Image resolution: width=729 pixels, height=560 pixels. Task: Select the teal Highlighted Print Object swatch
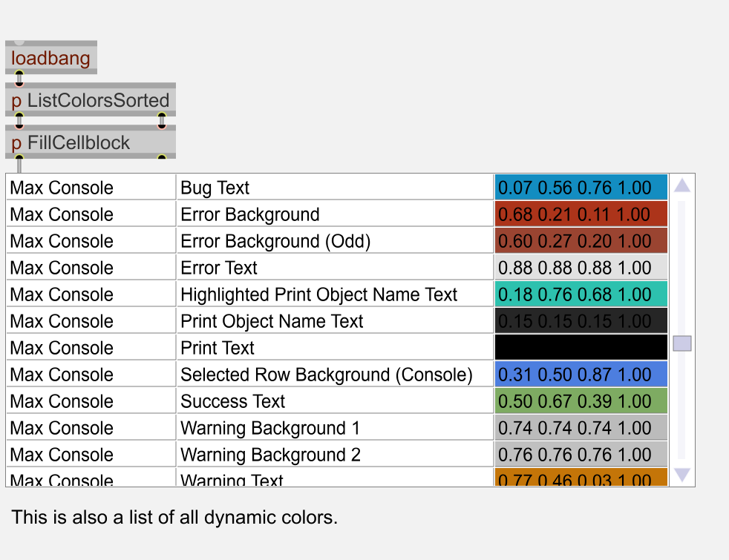click(581, 294)
